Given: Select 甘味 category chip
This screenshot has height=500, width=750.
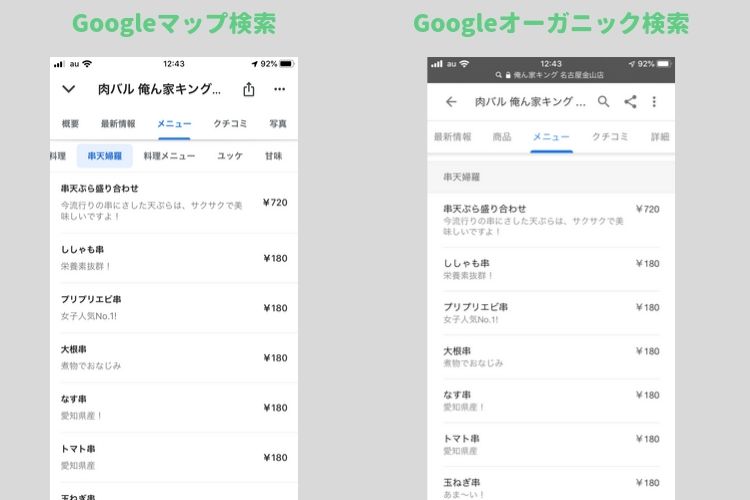Looking at the screenshot, I should click(x=274, y=156).
